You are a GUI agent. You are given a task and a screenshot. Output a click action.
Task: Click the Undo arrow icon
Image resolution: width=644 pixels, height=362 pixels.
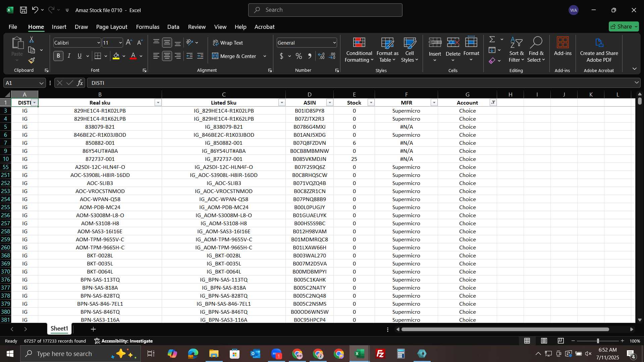pos(35,10)
